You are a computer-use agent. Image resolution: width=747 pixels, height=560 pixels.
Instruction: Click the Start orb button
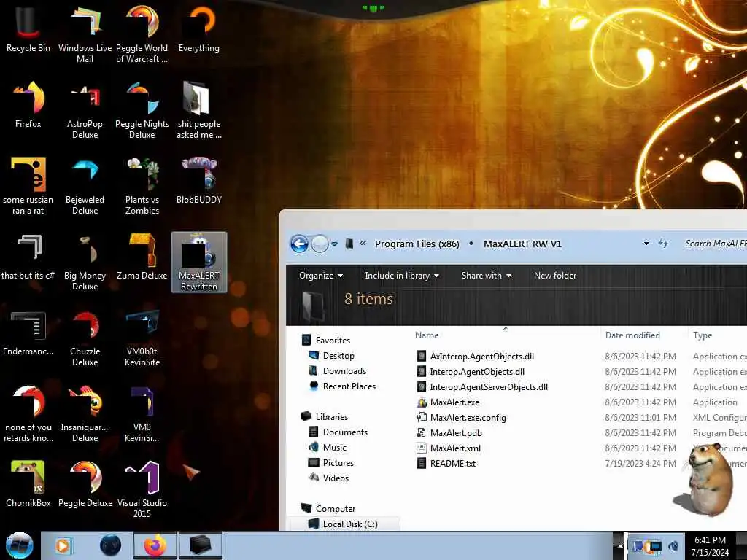pos(20,545)
